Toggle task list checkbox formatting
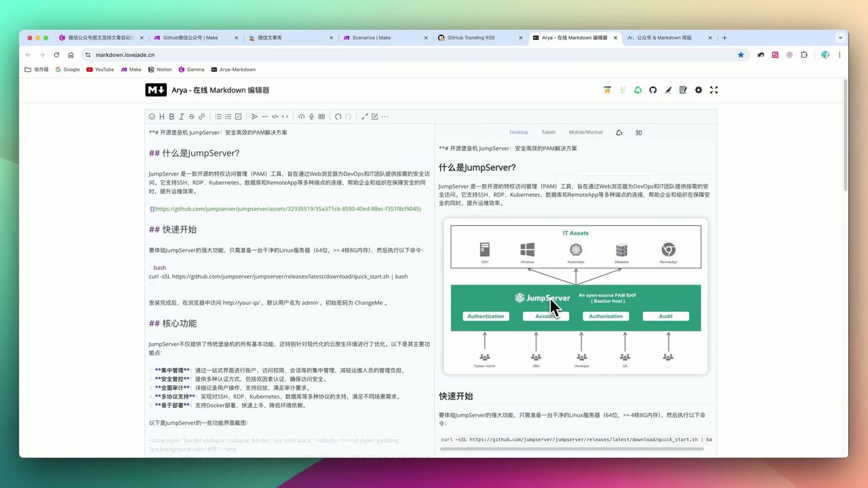The image size is (868, 488). coord(238,117)
